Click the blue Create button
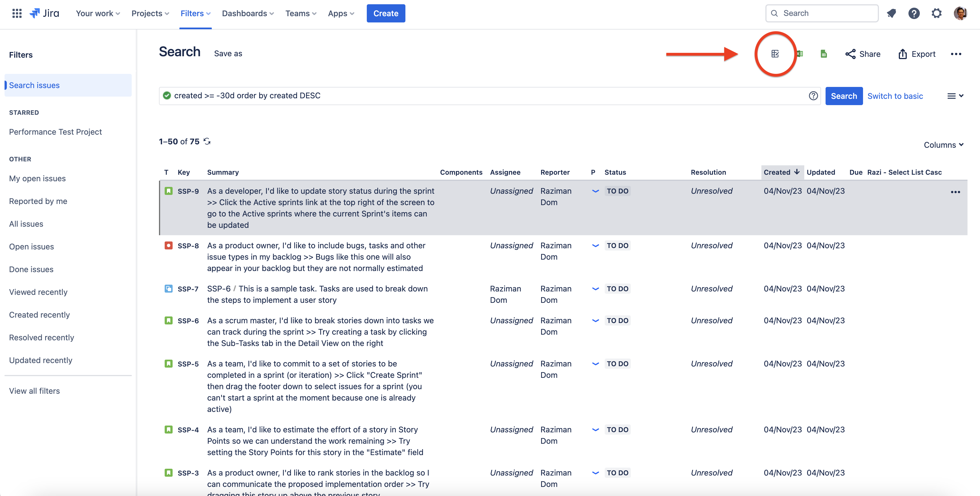The image size is (980, 496). 385,13
